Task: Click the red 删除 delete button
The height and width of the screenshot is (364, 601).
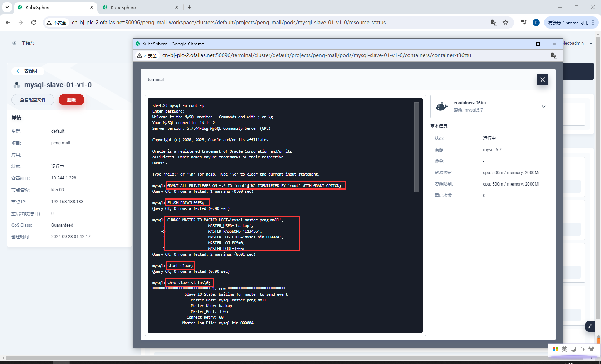Action: click(x=72, y=100)
